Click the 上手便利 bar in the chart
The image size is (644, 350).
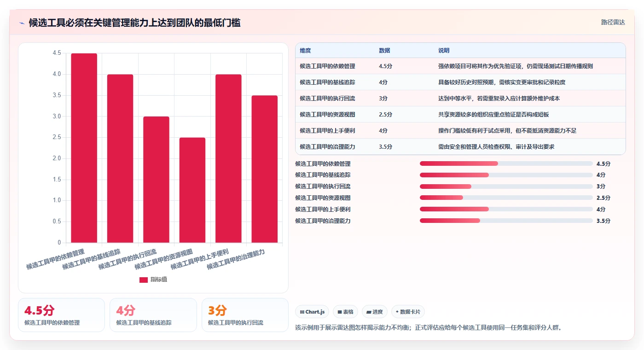pos(228,158)
